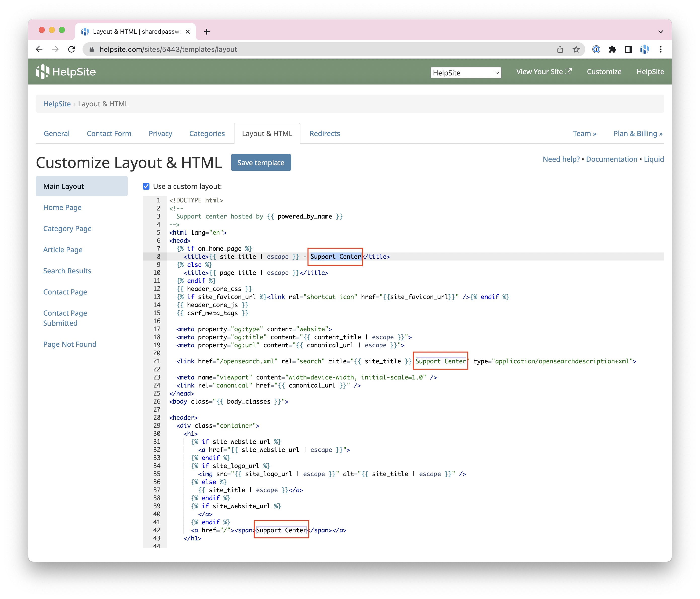Image resolution: width=700 pixels, height=599 pixels.
Task: Open the Redirects tab
Action: tap(325, 133)
